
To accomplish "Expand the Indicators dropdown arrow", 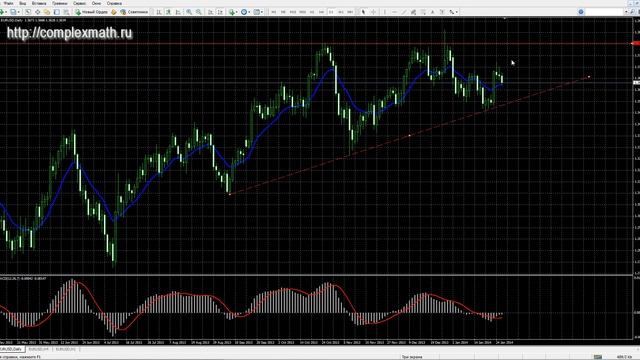I will tap(237, 12).
